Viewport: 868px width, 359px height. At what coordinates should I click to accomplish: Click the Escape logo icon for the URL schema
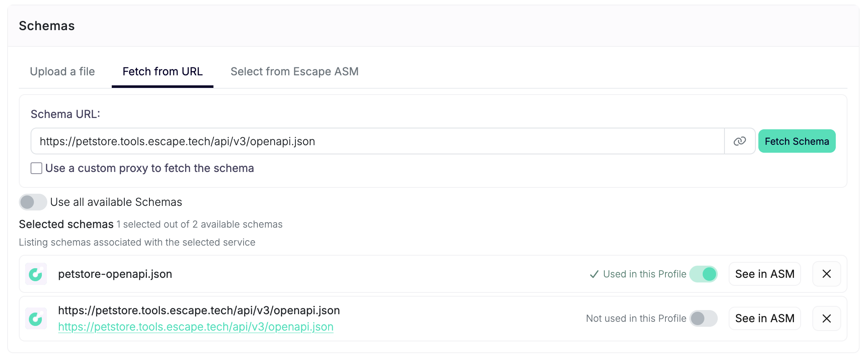click(36, 319)
